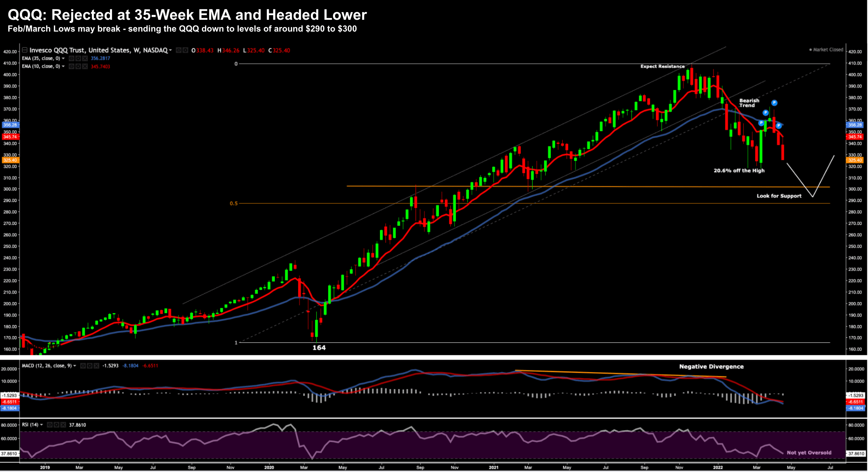Open the MACD (12, 26, close, 9) dropdown
This screenshot has height=472, width=868.
coord(75,366)
